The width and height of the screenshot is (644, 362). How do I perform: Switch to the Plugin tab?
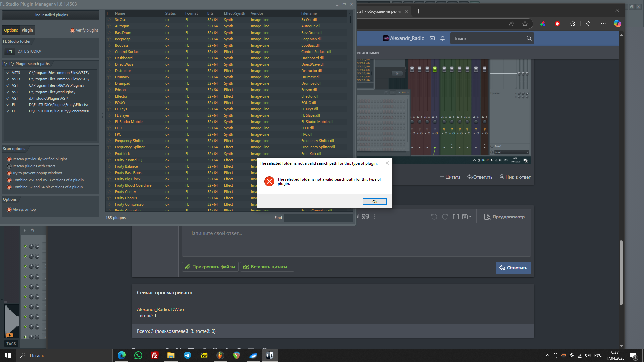click(27, 30)
